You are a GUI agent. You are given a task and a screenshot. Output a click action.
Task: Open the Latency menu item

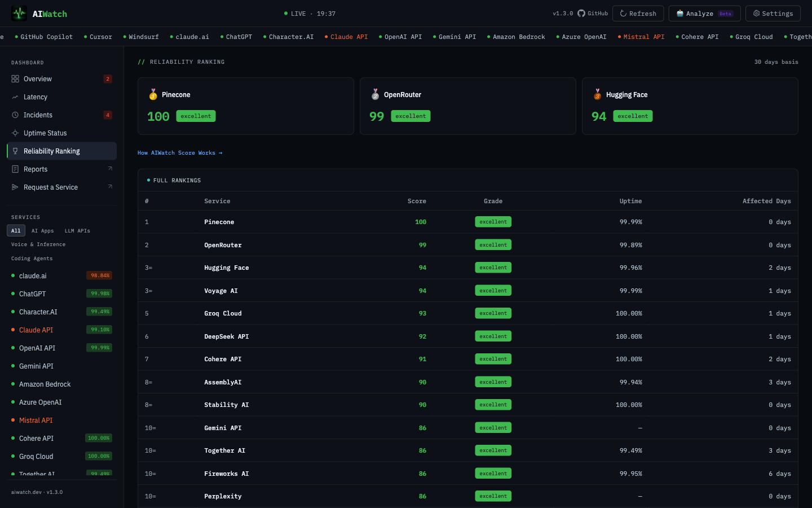(x=61, y=97)
